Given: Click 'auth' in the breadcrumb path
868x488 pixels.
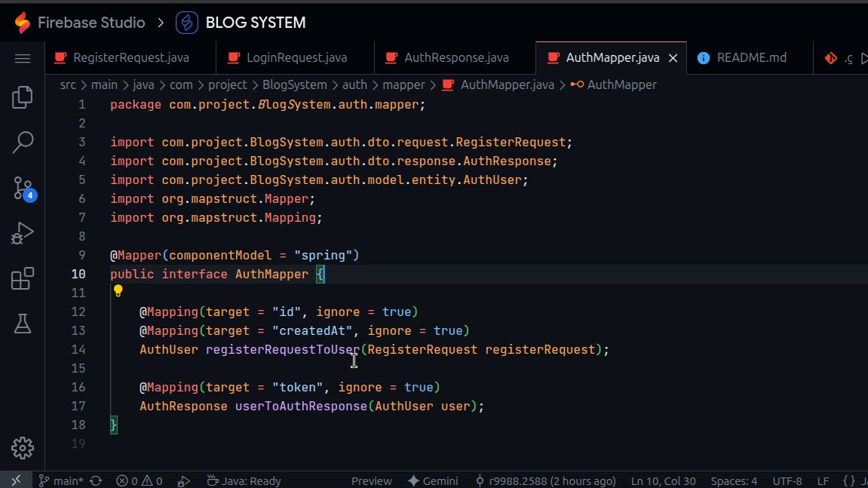Looking at the screenshot, I should pyautogui.click(x=354, y=84).
